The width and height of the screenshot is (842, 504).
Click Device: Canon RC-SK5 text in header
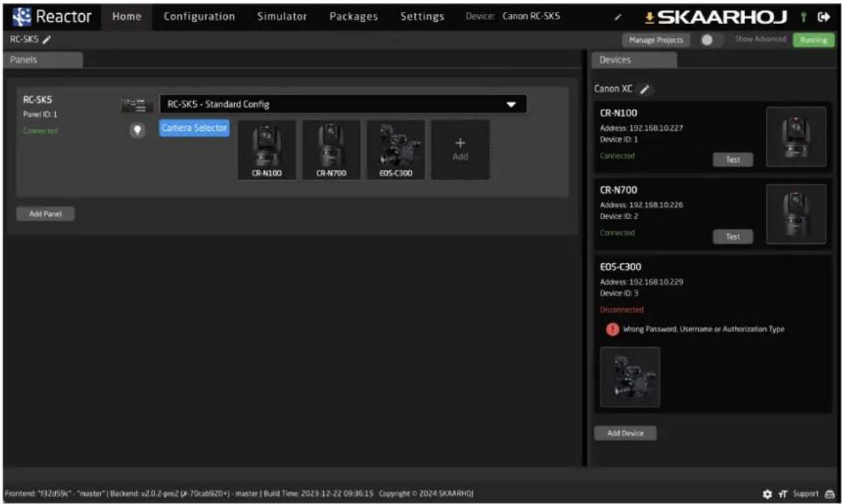pyautogui.click(x=513, y=17)
